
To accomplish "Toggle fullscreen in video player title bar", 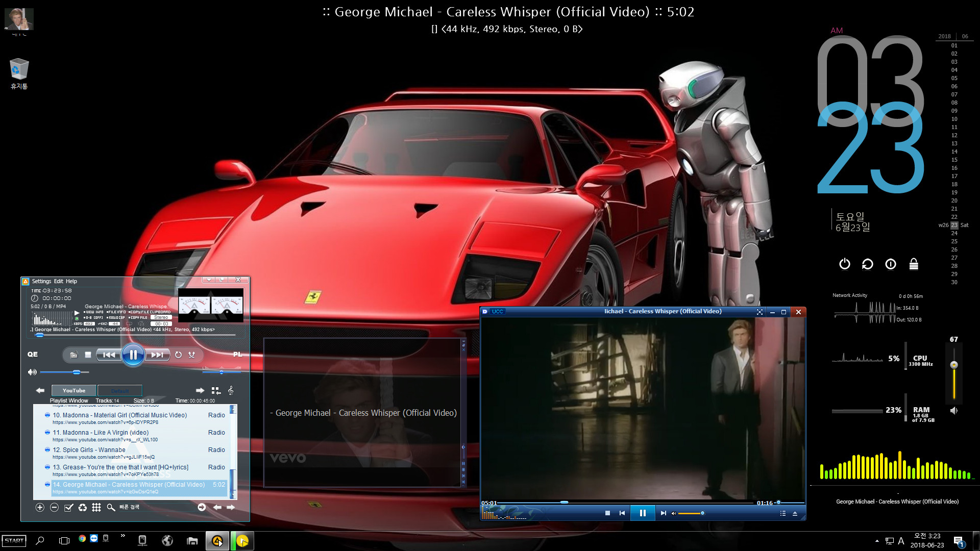I will click(x=759, y=312).
